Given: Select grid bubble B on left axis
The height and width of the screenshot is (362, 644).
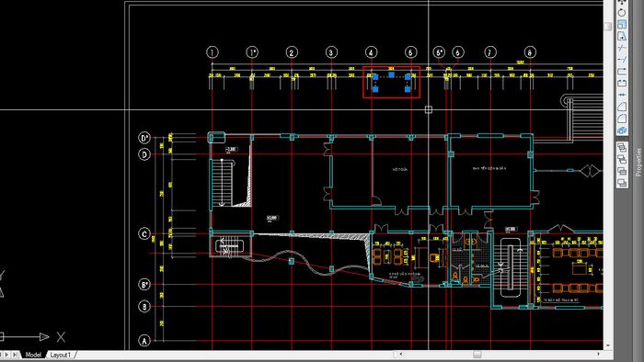Looking at the screenshot, I should tap(144, 306).
